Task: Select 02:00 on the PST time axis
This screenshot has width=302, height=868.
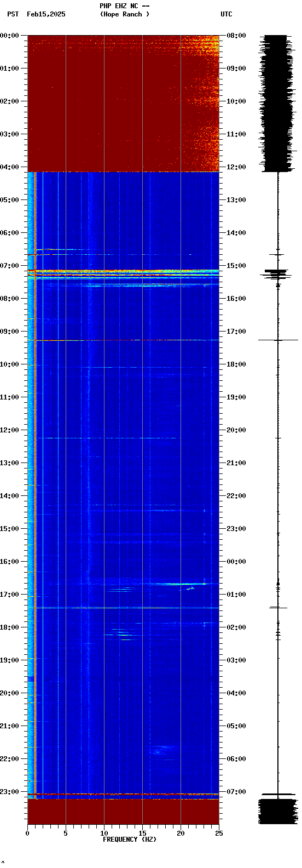Action: coord(9,101)
